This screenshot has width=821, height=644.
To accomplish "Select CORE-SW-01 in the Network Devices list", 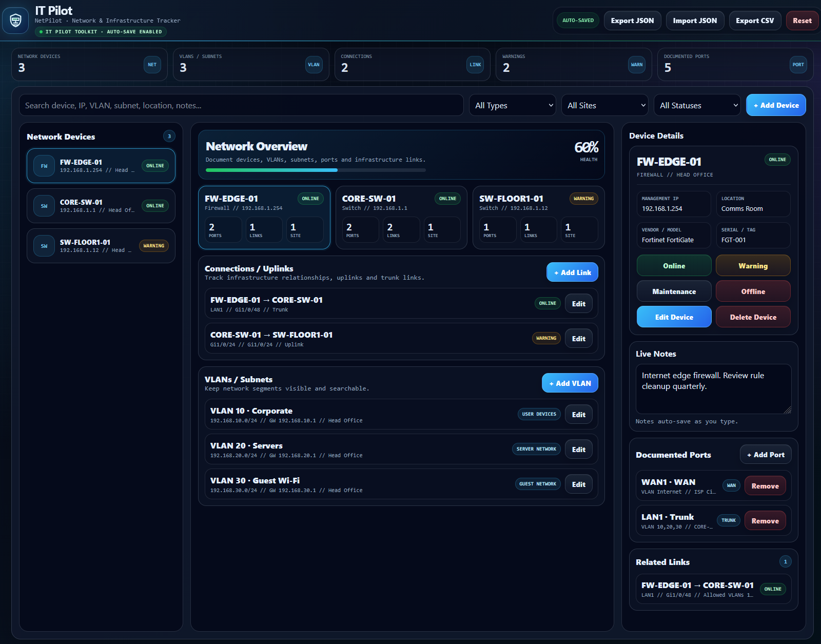I will [x=101, y=206].
